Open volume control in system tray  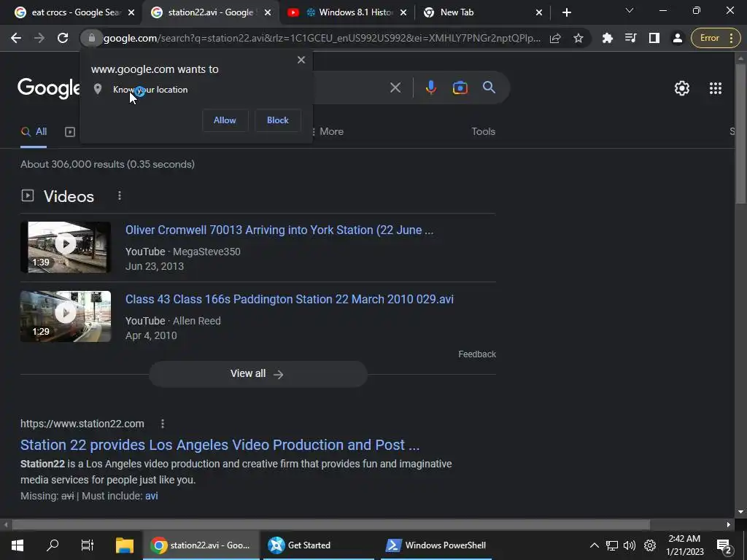pos(630,545)
